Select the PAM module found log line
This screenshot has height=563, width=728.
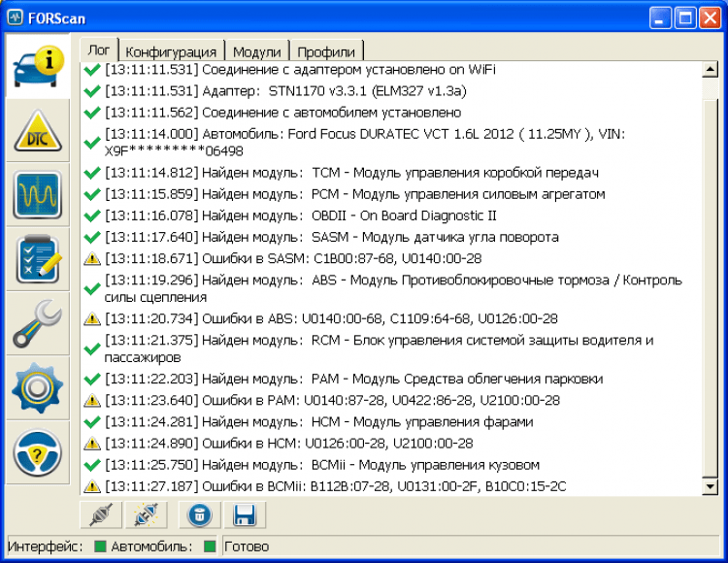(x=353, y=379)
